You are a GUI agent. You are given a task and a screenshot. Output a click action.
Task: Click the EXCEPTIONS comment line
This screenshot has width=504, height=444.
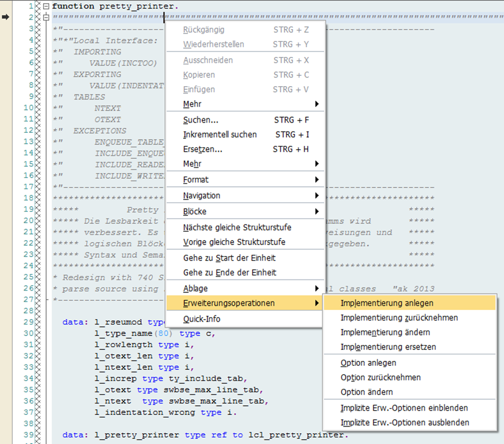90,130
